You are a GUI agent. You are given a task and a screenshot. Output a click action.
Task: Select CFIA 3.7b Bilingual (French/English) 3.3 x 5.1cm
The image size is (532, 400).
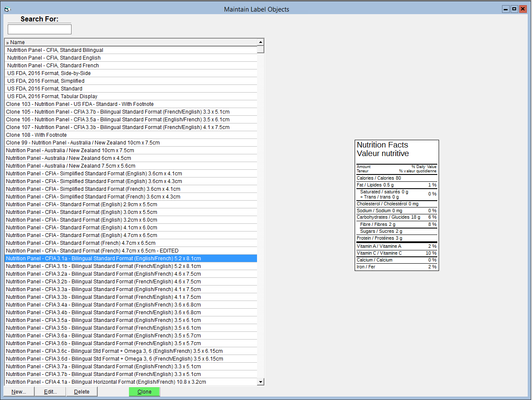click(x=131, y=374)
